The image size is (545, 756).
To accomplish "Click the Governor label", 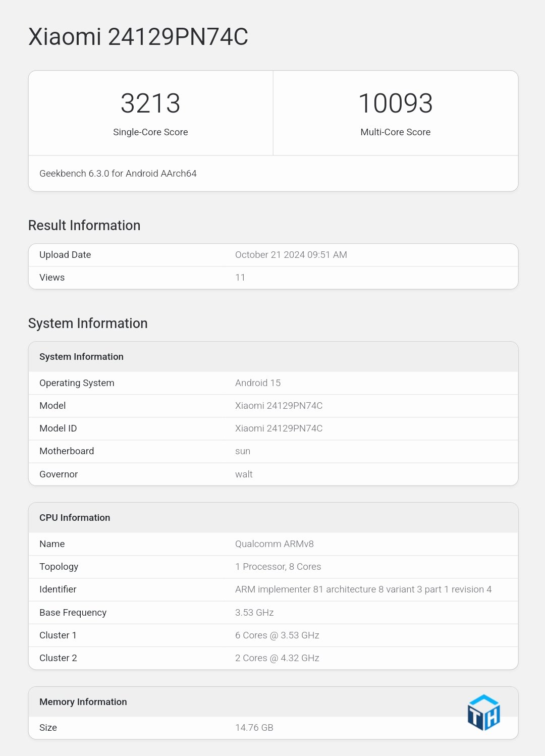I will pyautogui.click(x=59, y=474).
